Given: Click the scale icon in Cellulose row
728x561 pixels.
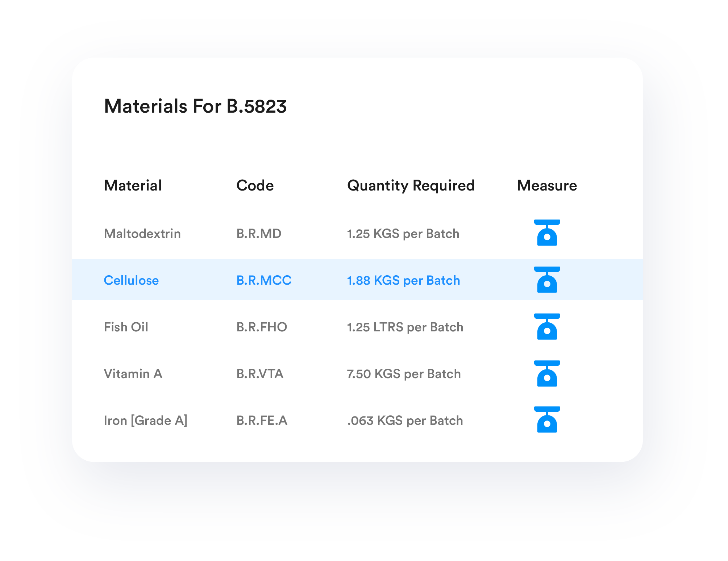Looking at the screenshot, I should (x=547, y=280).
